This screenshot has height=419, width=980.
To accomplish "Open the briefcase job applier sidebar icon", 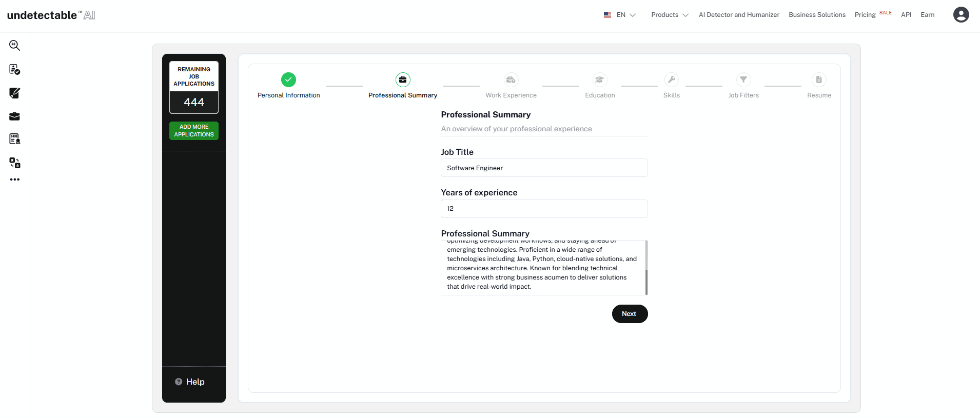I will point(14,116).
